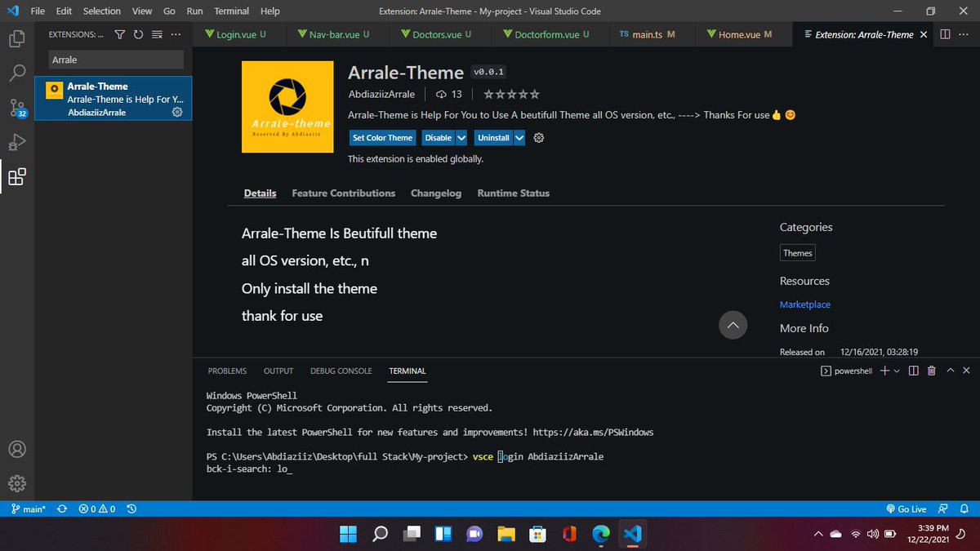Open Extensions views and more actions menu

click(176, 34)
